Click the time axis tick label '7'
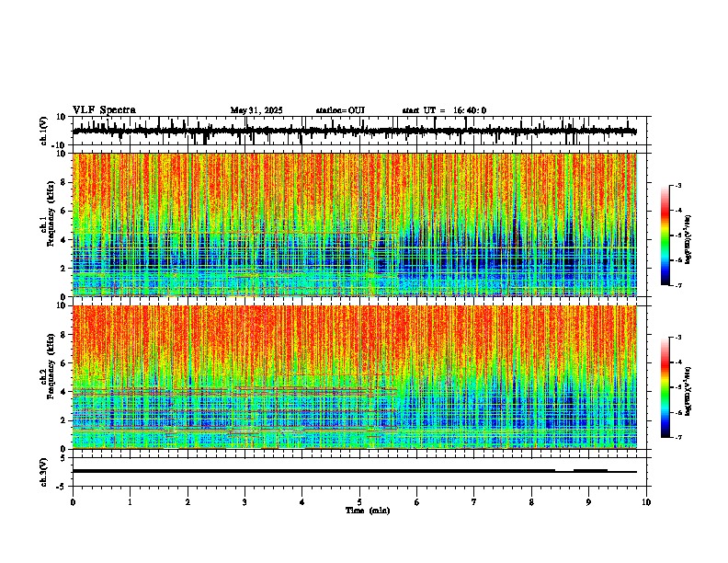The image size is (728, 563). coord(474,502)
